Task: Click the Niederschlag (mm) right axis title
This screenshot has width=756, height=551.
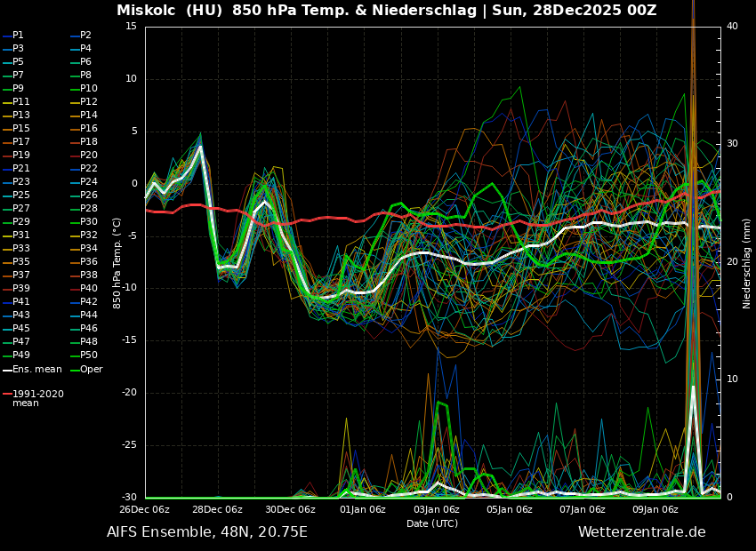Action: click(747, 262)
